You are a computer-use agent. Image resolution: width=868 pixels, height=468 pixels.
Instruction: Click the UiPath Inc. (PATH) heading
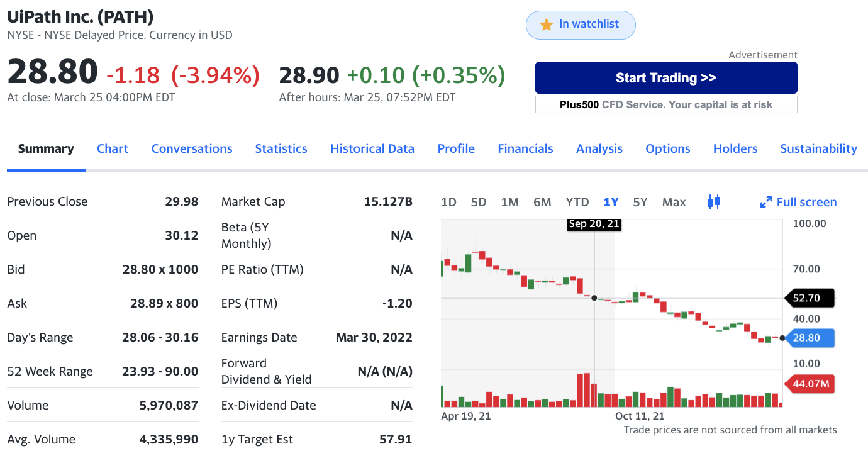pyautogui.click(x=81, y=17)
